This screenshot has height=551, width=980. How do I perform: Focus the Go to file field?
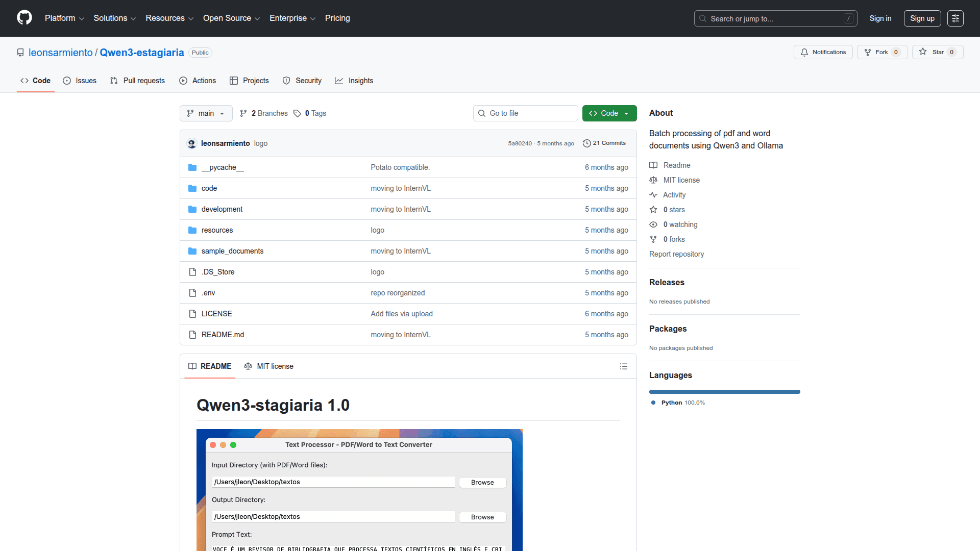(526, 113)
